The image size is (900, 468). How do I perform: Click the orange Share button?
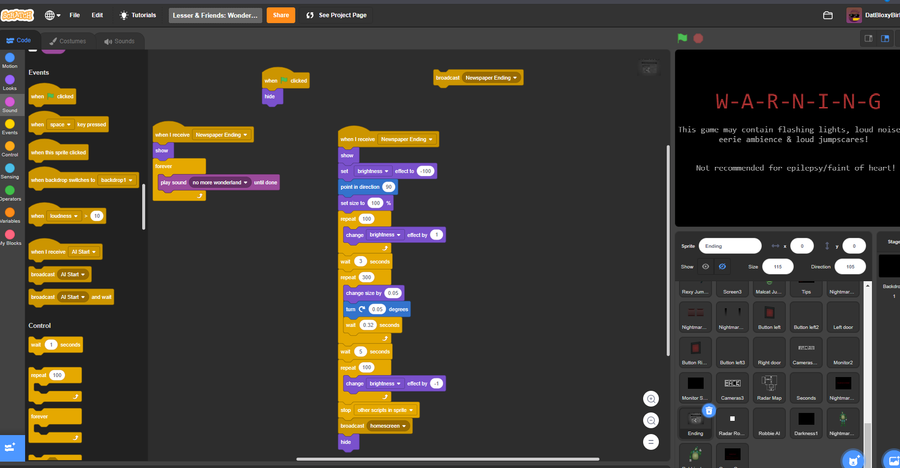(281, 16)
